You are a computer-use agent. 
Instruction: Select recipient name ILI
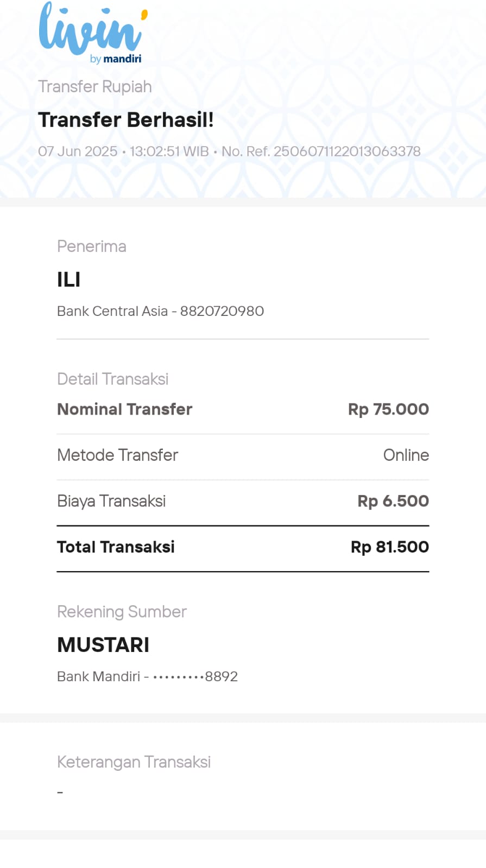pyautogui.click(x=69, y=280)
